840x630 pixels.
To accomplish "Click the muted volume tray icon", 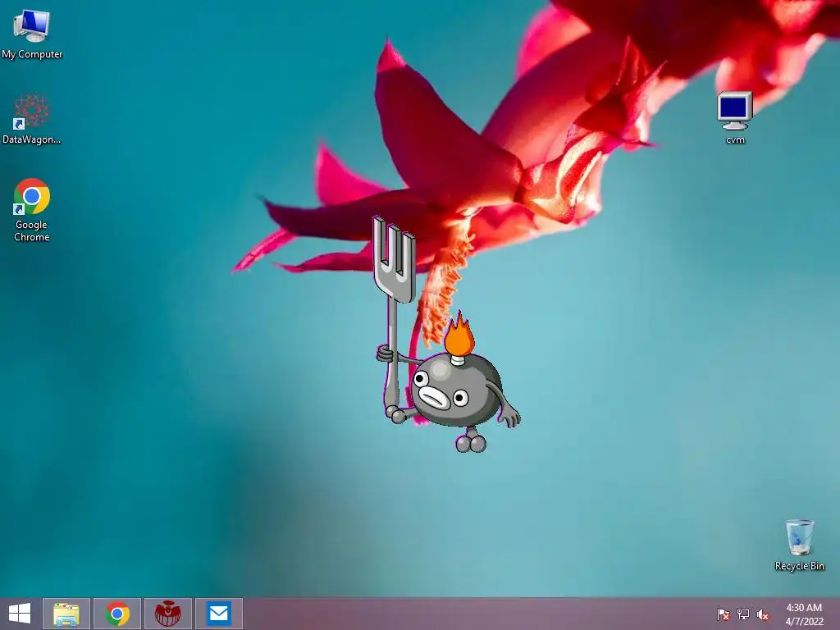I will 762,614.
